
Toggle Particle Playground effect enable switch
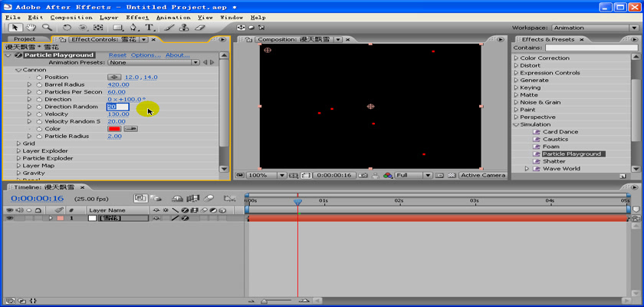(x=18, y=55)
